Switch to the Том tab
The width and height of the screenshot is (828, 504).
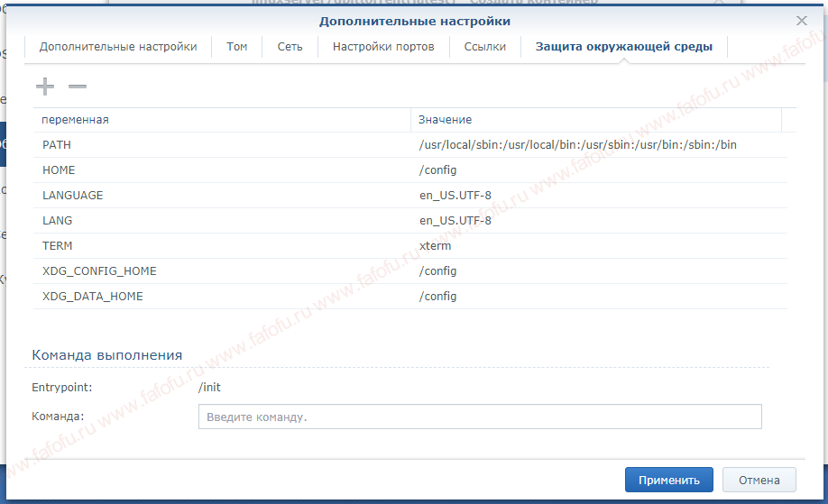237,47
